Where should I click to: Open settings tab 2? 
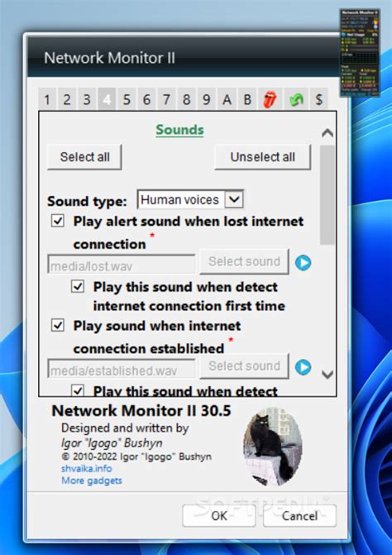(x=67, y=99)
